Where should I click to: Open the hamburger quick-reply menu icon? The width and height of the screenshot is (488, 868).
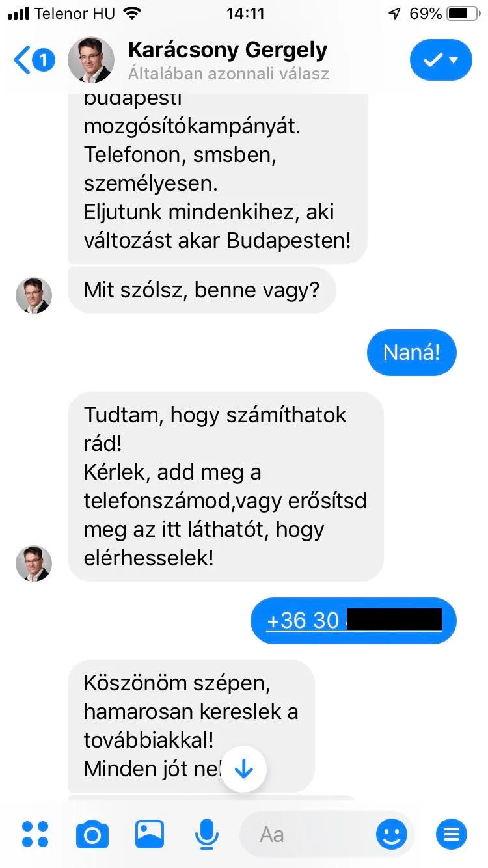pyautogui.click(x=452, y=834)
